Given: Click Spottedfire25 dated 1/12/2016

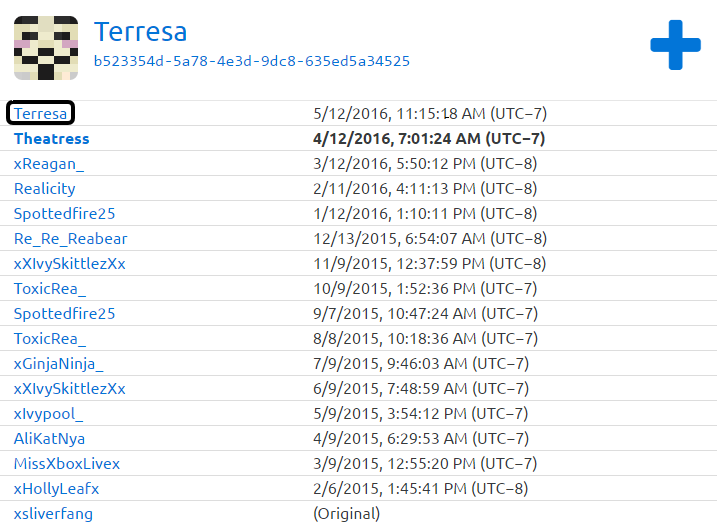Looking at the screenshot, I should pos(64,214).
